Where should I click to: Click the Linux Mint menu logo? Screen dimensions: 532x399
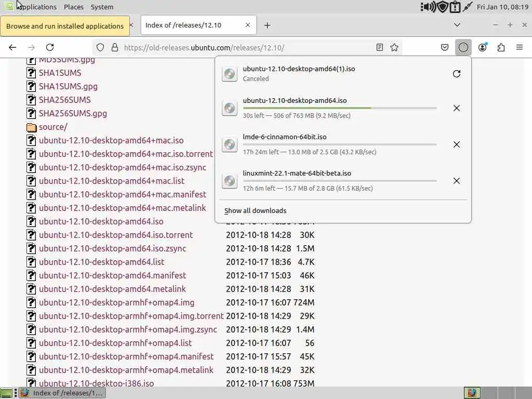pyautogui.click(x=9, y=6)
